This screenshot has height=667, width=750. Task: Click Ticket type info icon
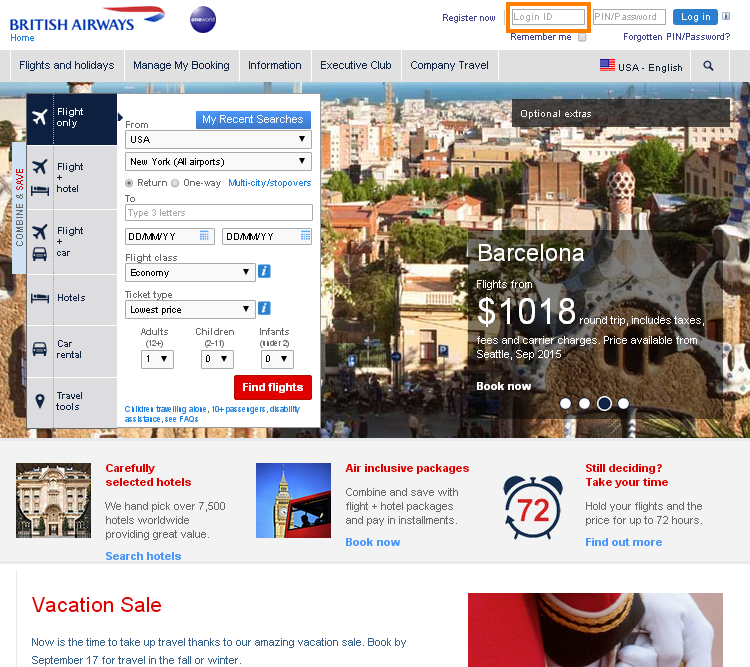265,309
